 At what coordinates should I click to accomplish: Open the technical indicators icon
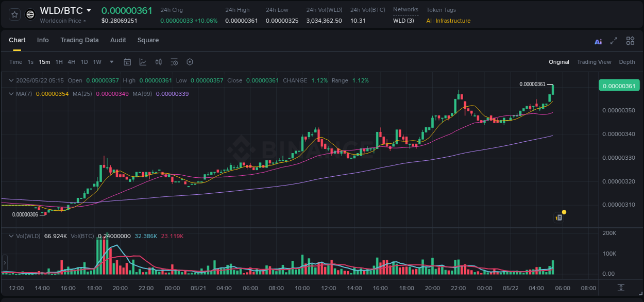pos(143,62)
